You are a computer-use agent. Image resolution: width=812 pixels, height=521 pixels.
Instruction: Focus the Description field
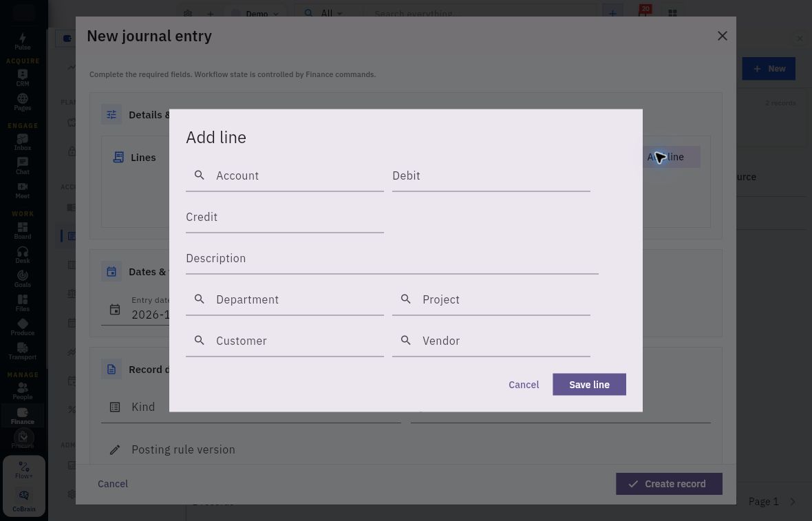pyautogui.click(x=392, y=258)
